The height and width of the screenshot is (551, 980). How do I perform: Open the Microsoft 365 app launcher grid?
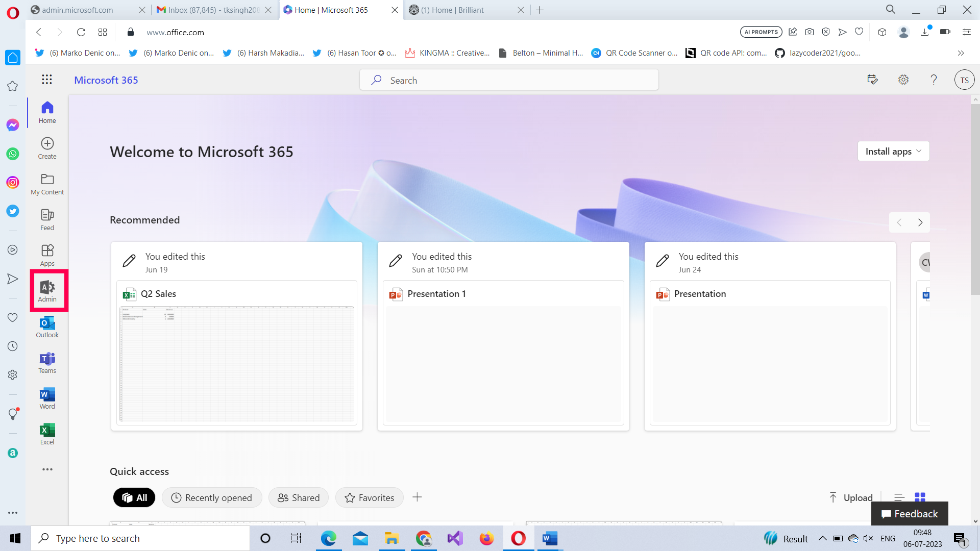(47, 79)
